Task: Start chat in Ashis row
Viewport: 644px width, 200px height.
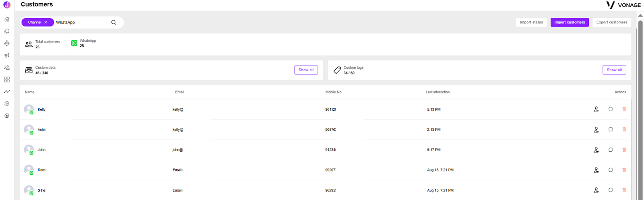Action: point(611,129)
